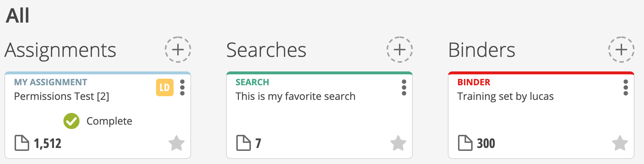This screenshot has height=164, width=644.
Task: Open three-dot menu on the search card
Action: 404,87
